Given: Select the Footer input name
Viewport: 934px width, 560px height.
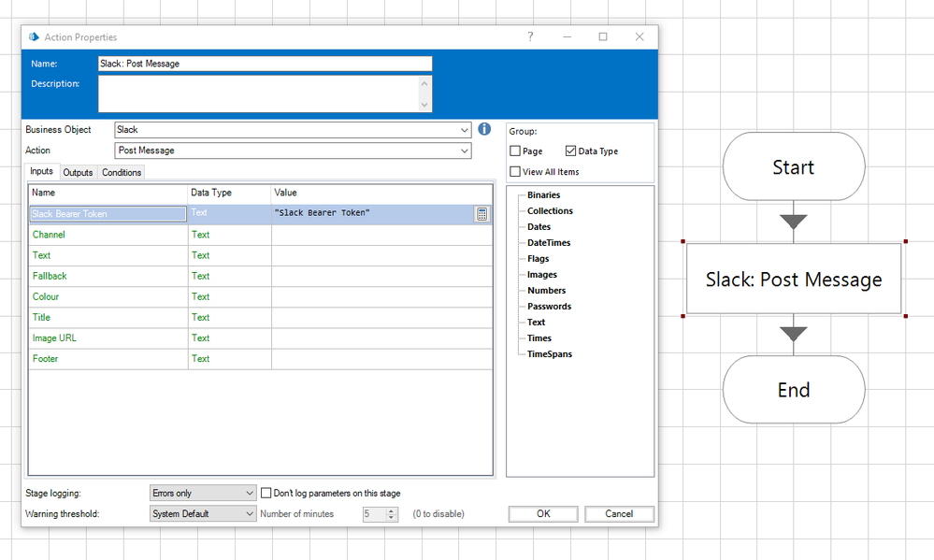Looking at the screenshot, I should 45,359.
